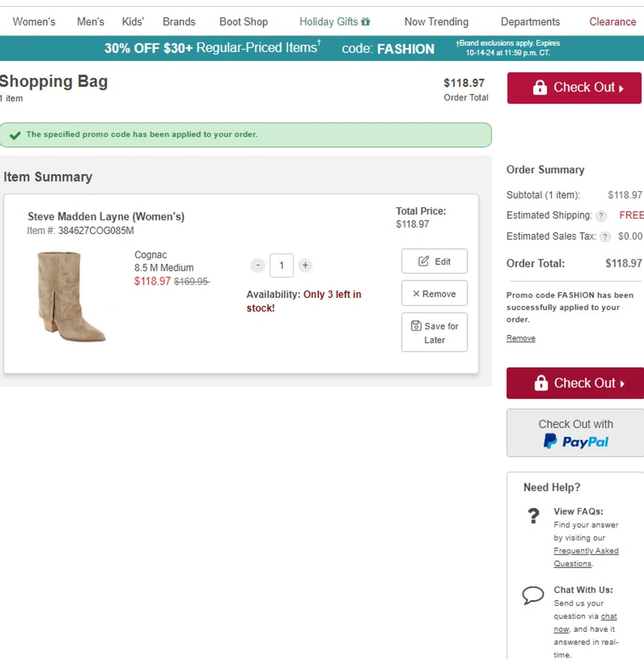Click the X icon on Remove
The height and width of the screenshot is (659, 644).
416,294
